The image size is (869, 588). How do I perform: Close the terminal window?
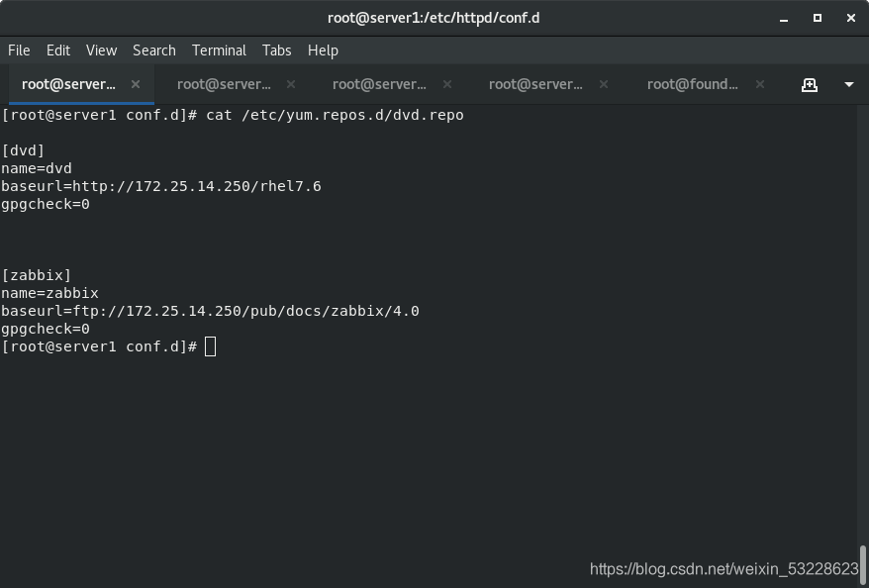[851, 18]
